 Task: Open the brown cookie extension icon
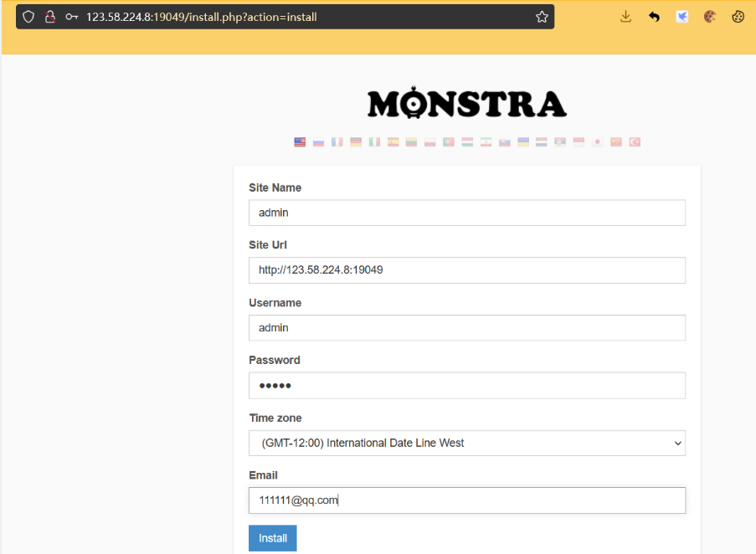point(710,17)
